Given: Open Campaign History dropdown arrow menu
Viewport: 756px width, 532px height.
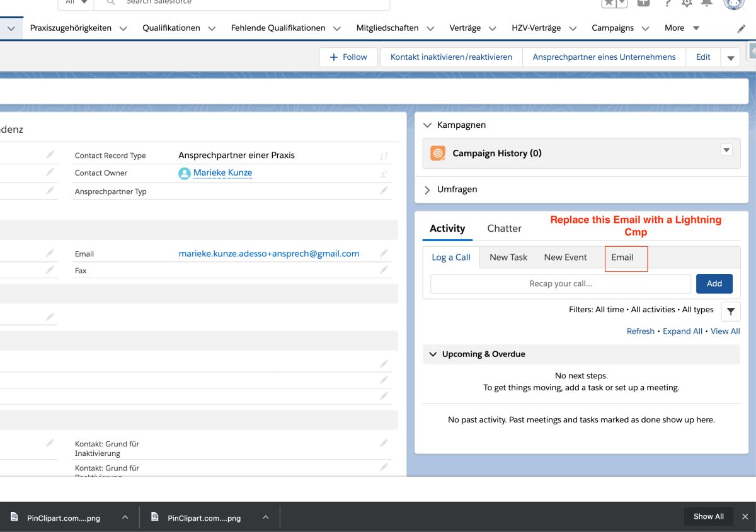Looking at the screenshot, I should point(726,150).
